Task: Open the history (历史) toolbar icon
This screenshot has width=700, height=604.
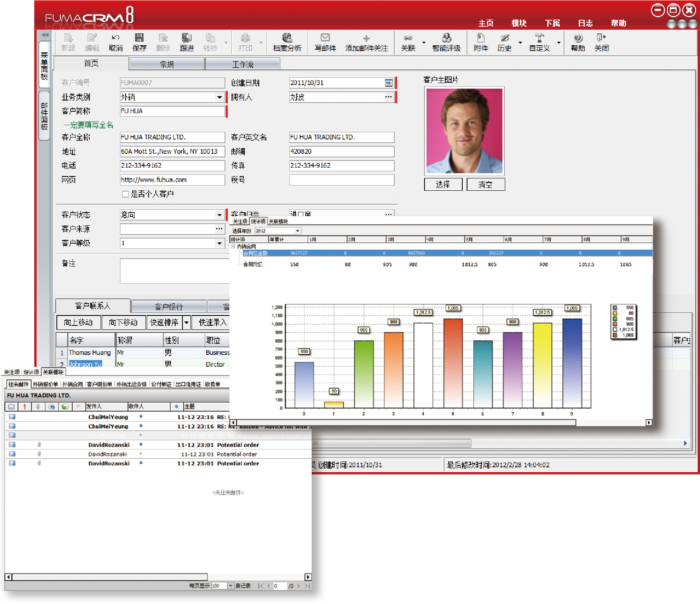Action: pos(504,38)
